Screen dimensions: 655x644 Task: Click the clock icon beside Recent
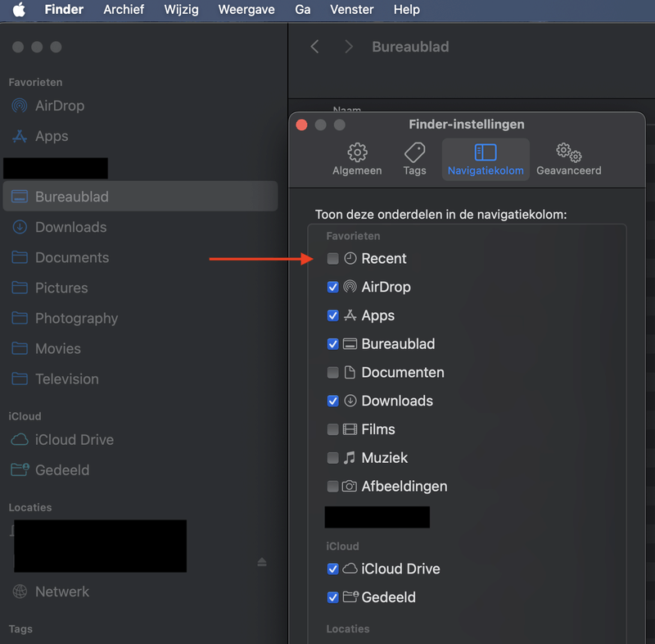[x=350, y=259]
